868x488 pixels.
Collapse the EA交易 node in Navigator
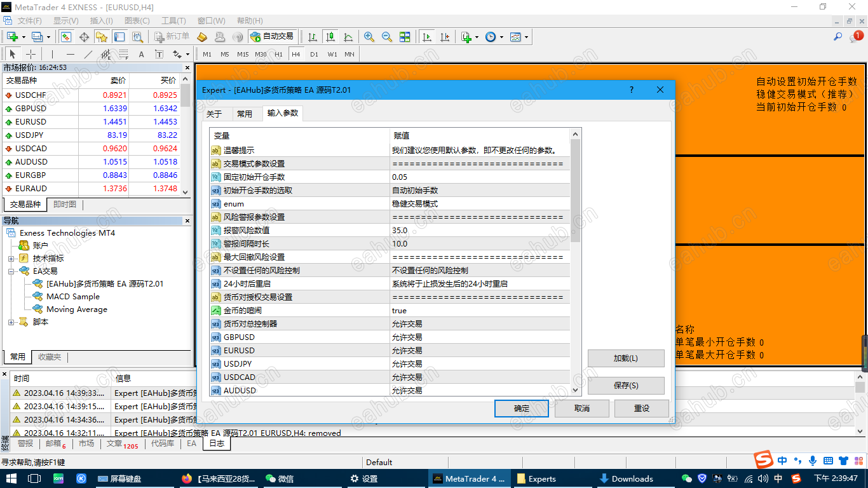tap(11, 271)
